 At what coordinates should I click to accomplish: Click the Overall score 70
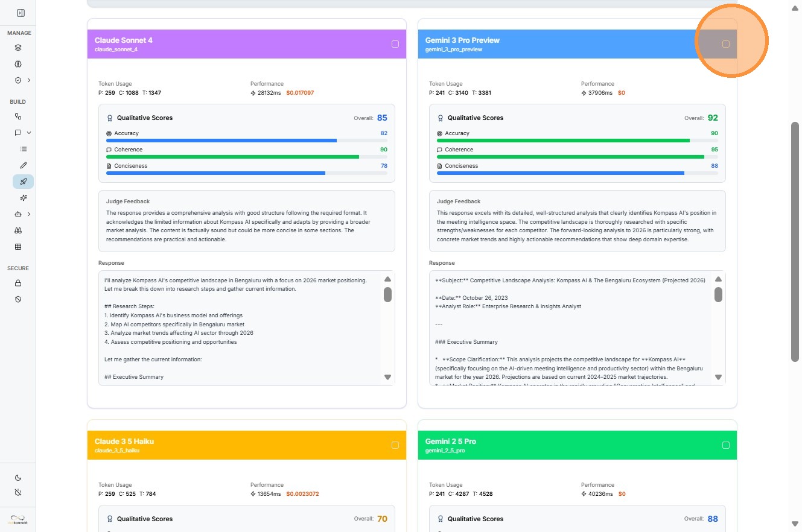pyautogui.click(x=382, y=519)
